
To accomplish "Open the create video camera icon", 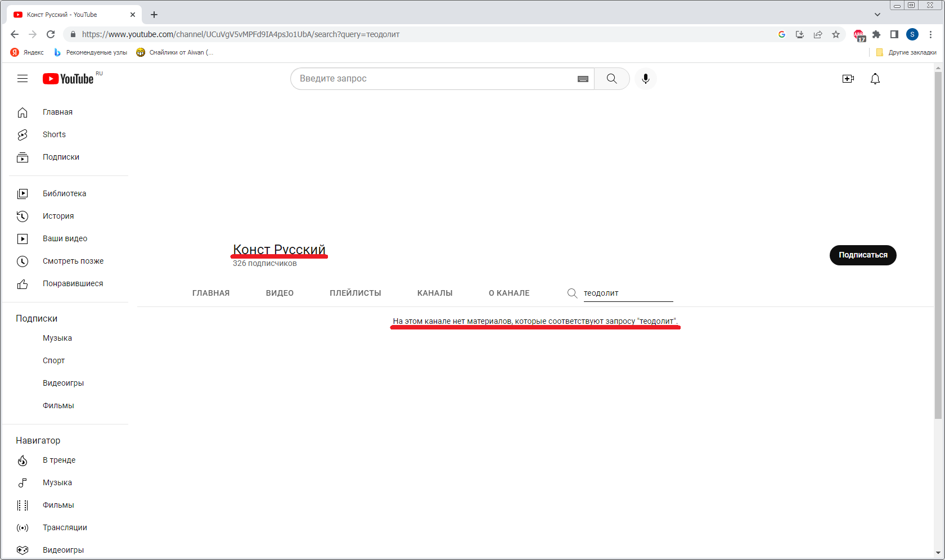I will pyautogui.click(x=848, y=79).
